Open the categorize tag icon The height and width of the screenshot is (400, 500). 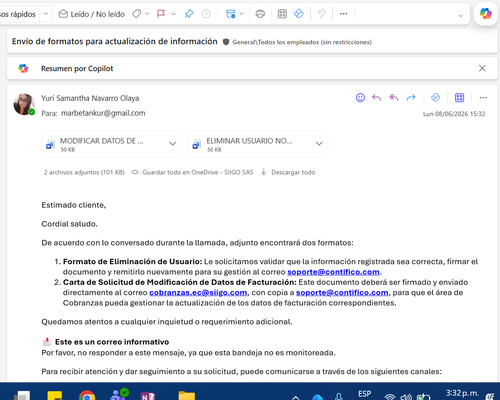point(136,14)
